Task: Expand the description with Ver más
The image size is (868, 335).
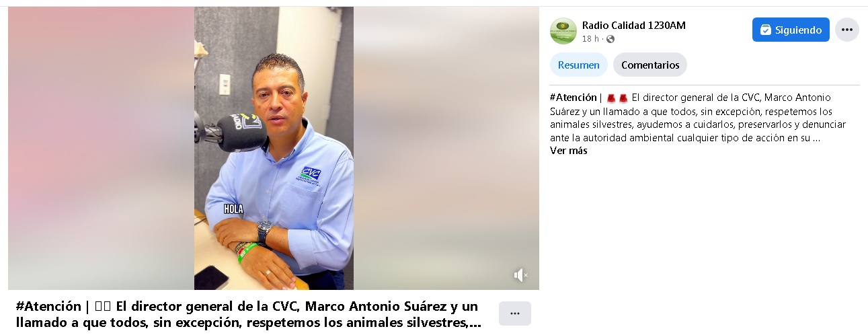Action: coord(569,151)
